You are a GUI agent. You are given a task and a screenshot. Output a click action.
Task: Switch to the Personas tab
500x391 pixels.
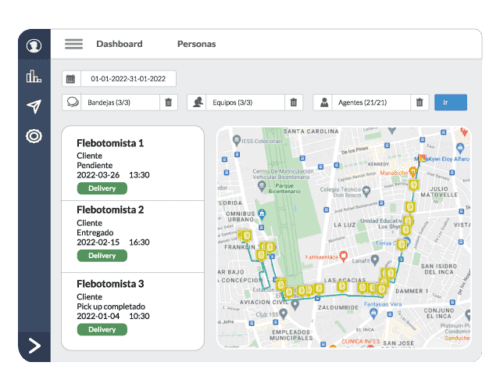pyautogui.click(x=196, y=44)
